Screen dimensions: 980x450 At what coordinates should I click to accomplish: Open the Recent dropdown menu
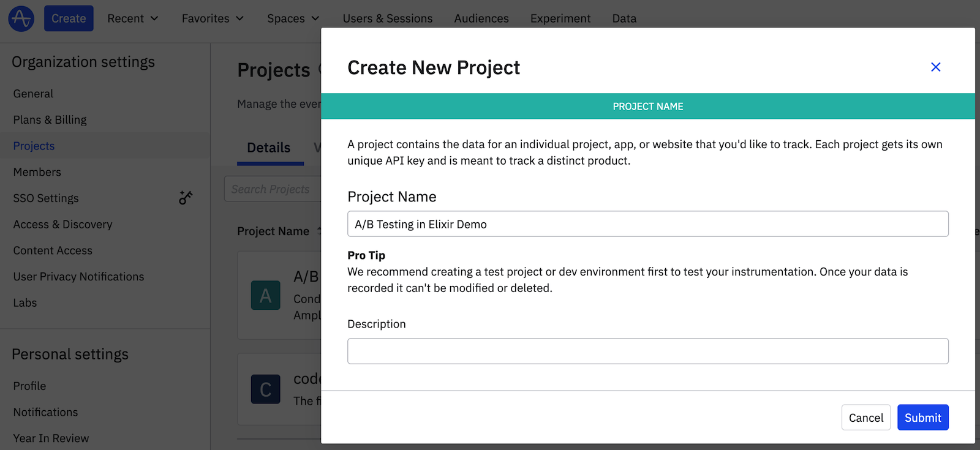point(133,18)
